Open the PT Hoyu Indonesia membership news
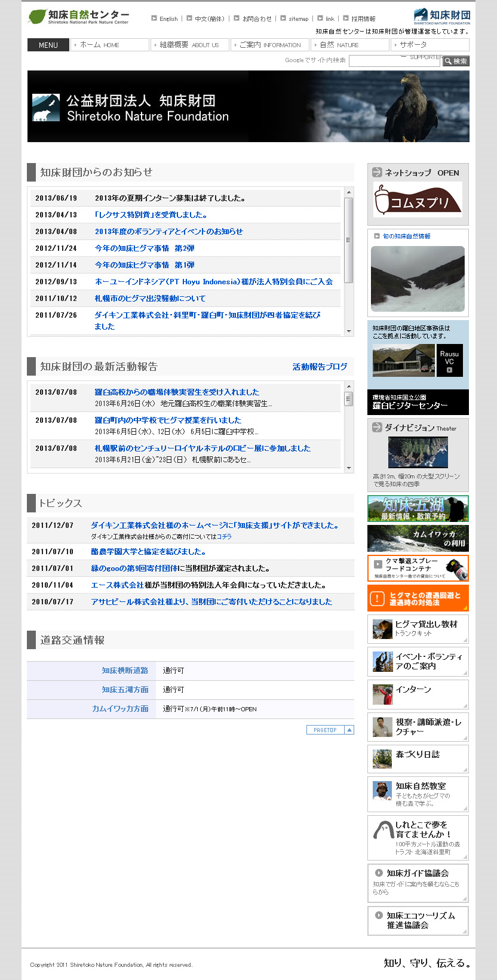The width and height of the screenshot is (497, 980). pyautogui.click(x=214, y=282)
